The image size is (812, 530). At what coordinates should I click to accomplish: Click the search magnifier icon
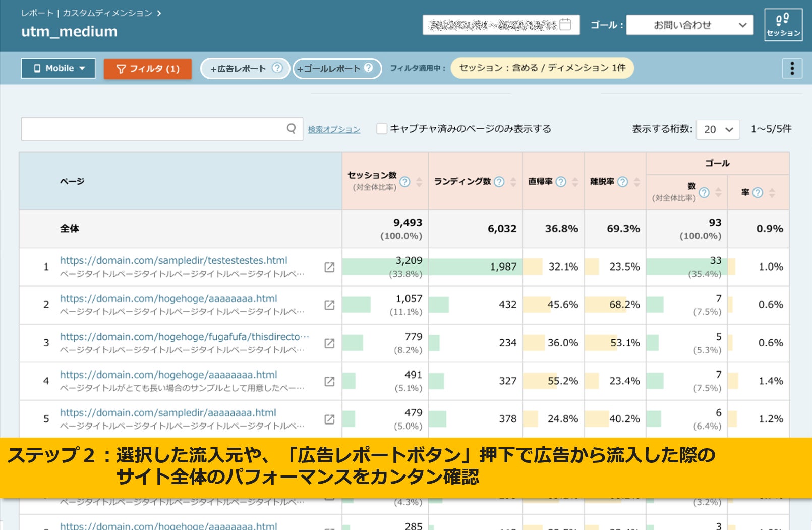(x=291, y=129)
